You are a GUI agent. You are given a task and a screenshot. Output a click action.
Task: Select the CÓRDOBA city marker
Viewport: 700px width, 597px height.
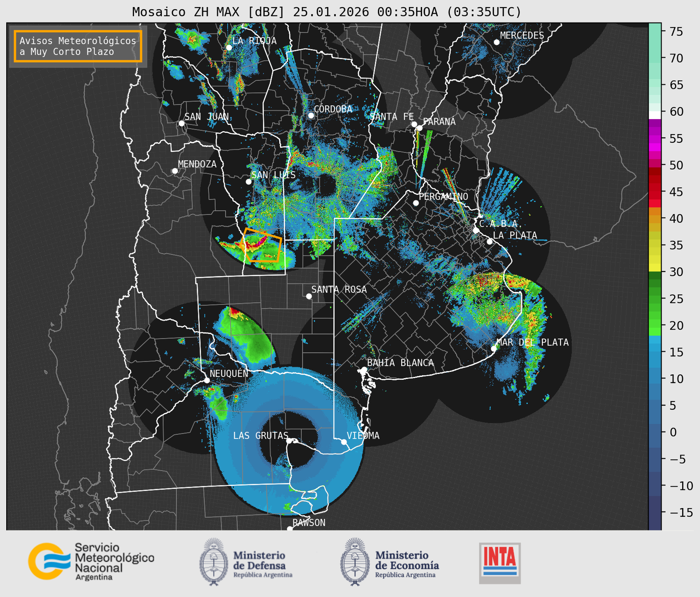311,115
